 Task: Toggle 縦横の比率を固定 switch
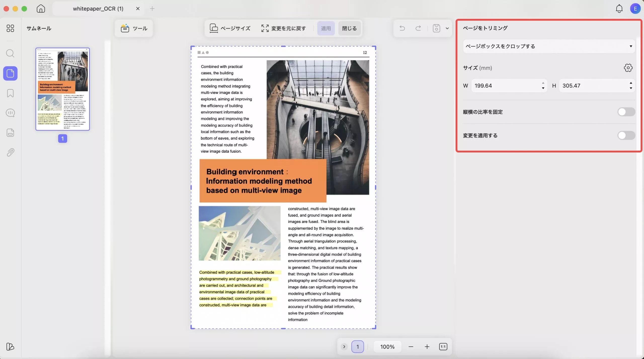[x=626, y=112]
